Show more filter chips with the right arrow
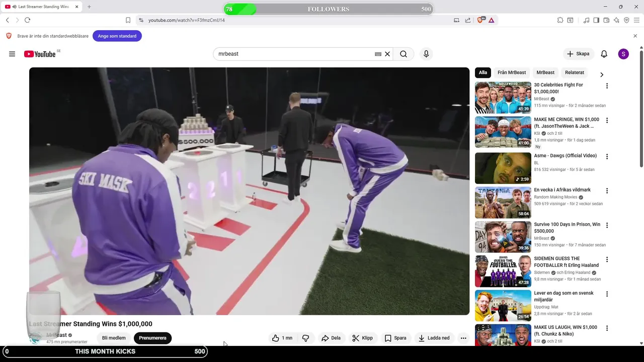 pos(602,74)
